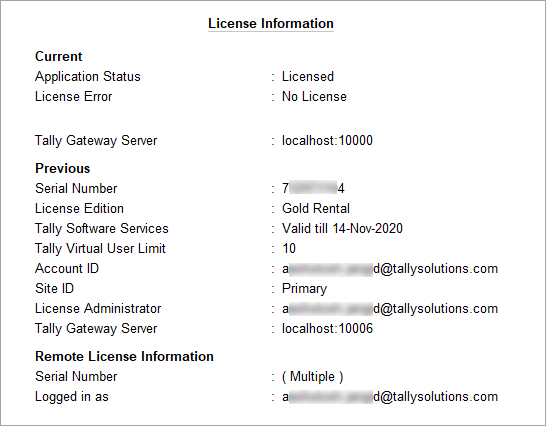Select the Remote License Information heading
Image resolution: width=546 pixels, height=426 pixels.
(x=124, y=356)
